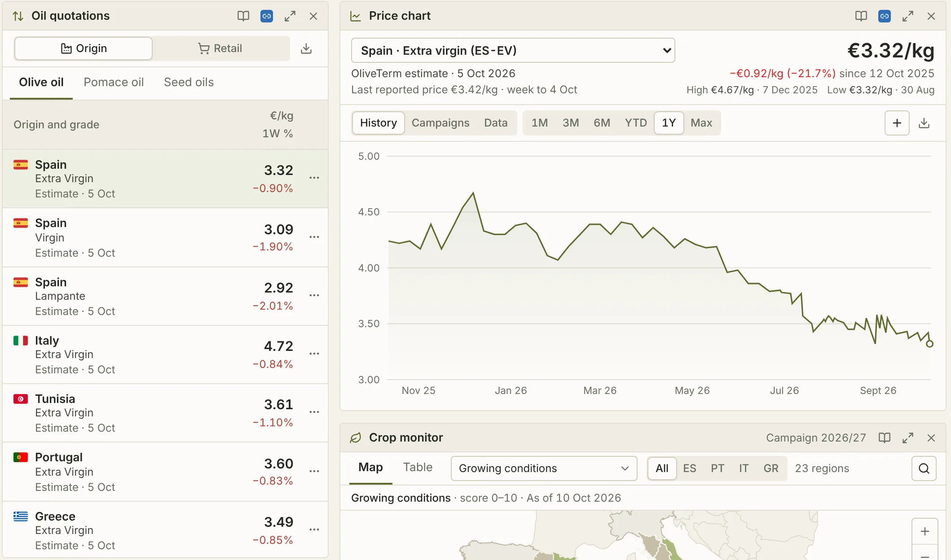Screen dimensions: 951x560
Task: Close the Crop monitor panel
Action: [931, 438]
